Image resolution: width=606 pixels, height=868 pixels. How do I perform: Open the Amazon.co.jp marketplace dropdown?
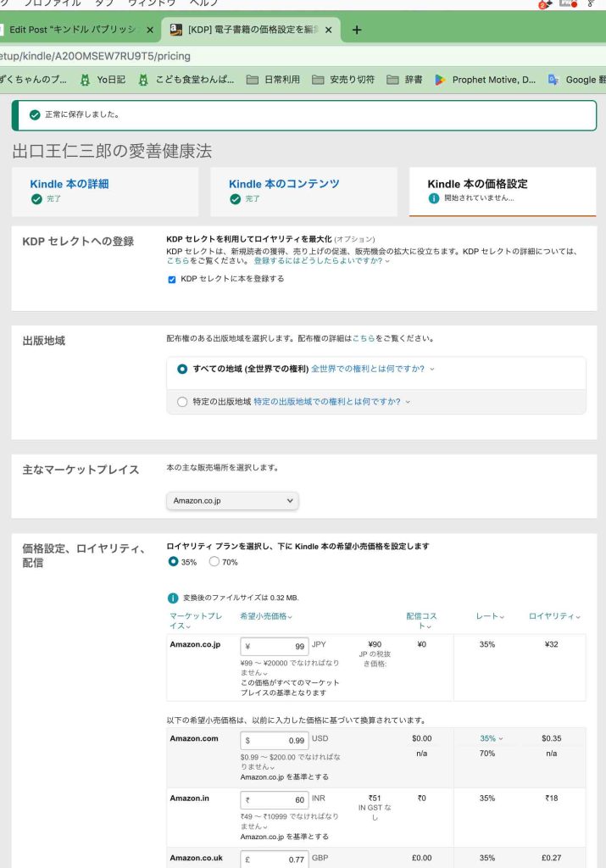(232, 500)
